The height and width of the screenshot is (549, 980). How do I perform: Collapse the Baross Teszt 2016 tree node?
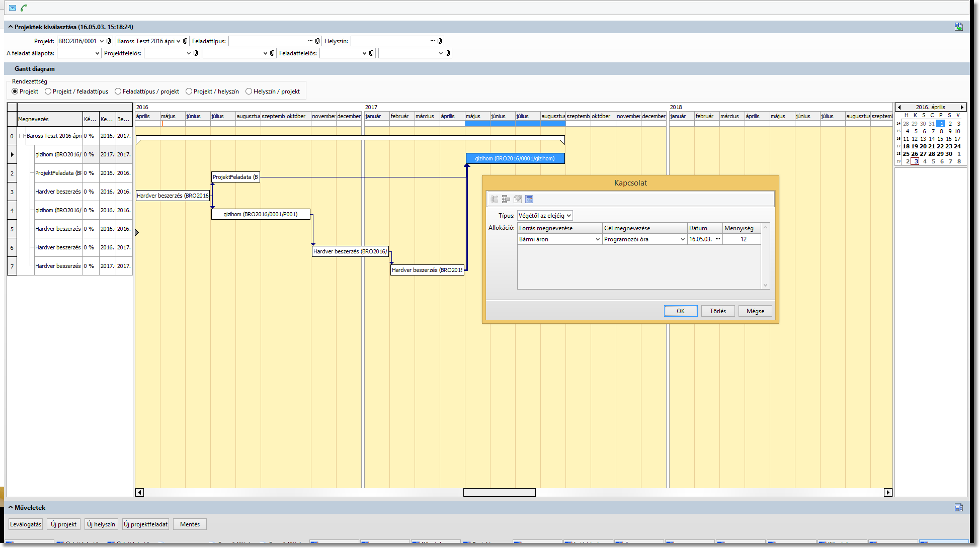point(22,136)
